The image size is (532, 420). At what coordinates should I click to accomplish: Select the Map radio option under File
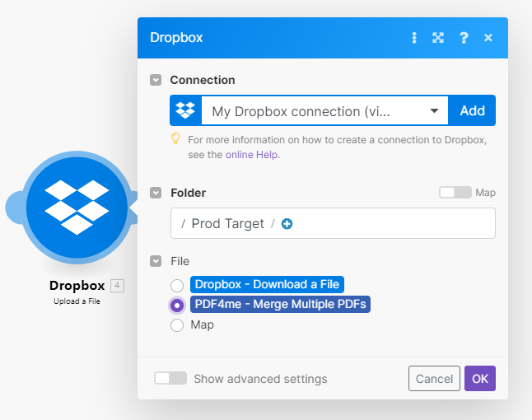pos(177,325)
